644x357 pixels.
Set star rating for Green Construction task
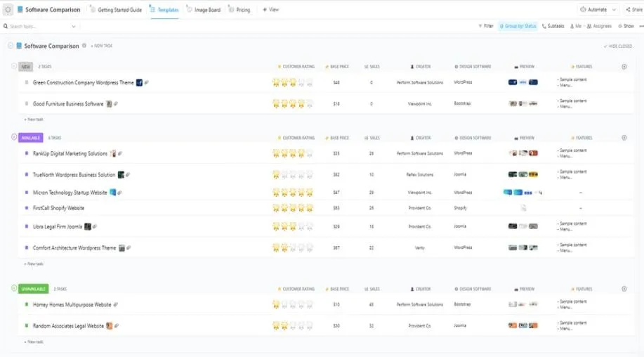(293, 83)
